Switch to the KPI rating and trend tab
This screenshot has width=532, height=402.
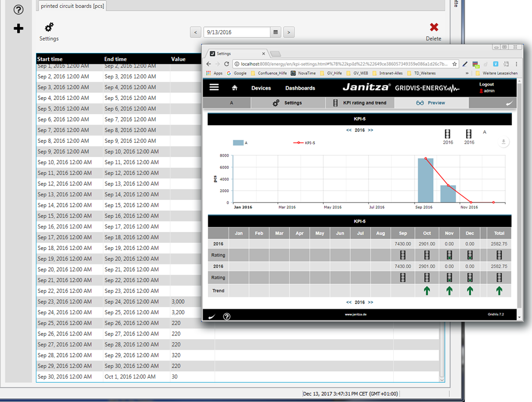(x=360, y=103)
